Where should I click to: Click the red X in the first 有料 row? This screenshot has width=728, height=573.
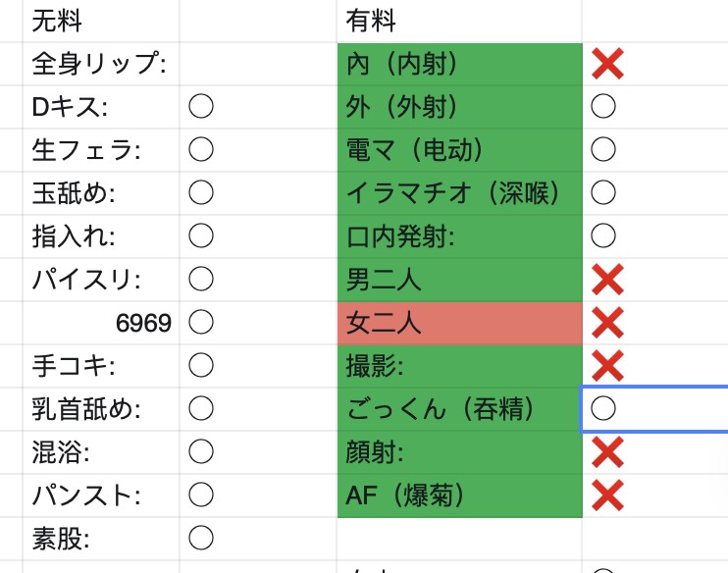coord(607,64)
